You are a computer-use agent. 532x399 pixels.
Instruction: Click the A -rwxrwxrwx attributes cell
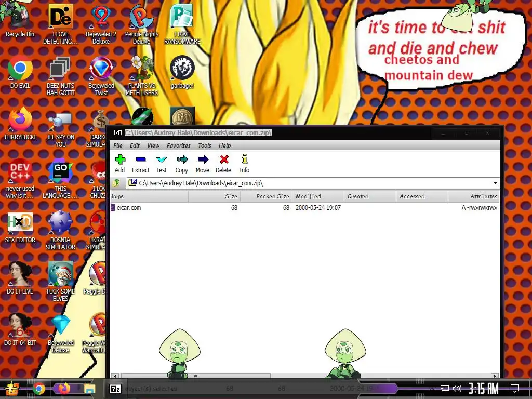coord(479,208)
